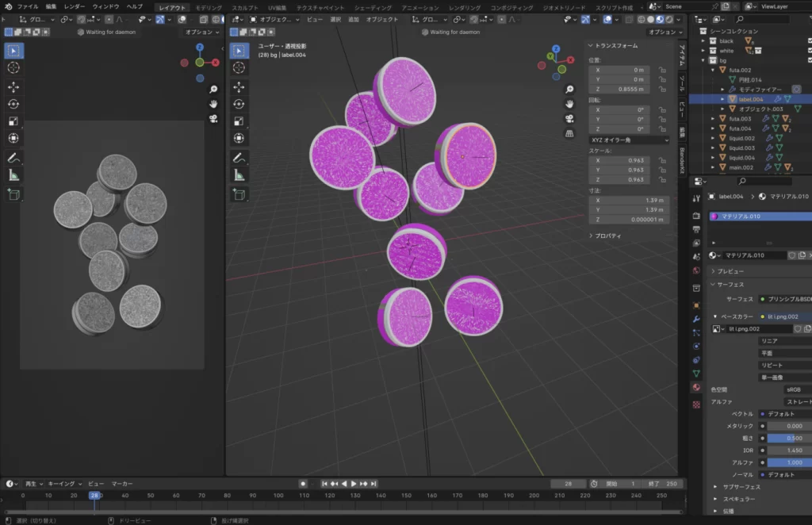Select the Measure tool in the left viewport
The width and height of the screenshot is (812, 525).
point(13,175)
